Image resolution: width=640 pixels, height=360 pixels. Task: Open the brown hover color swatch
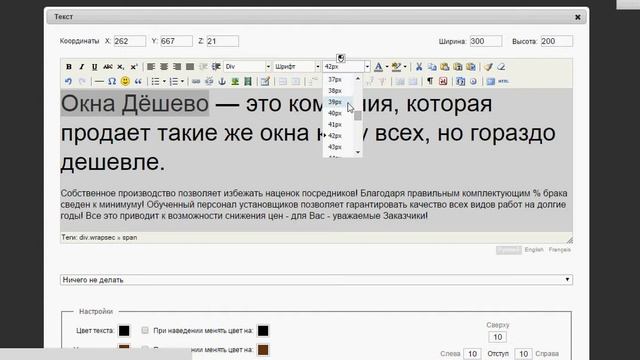263,350
